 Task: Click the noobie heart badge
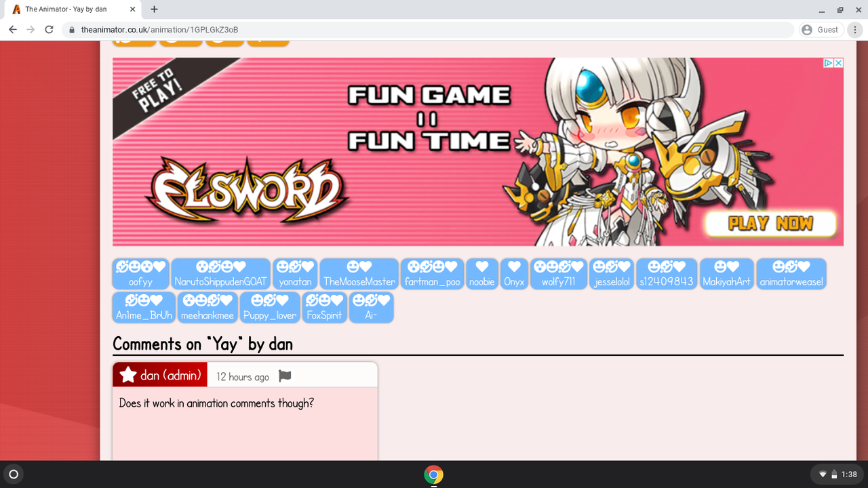(482, 274)
